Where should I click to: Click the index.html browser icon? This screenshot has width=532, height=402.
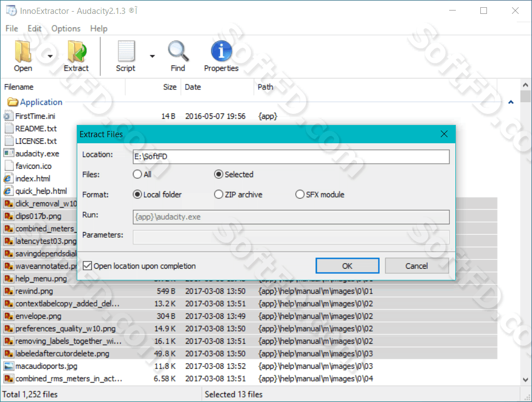[x=8, y=179]
